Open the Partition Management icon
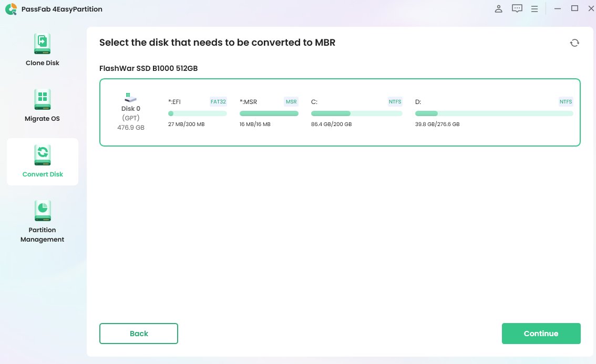Viewport: 596px width, 364px height. 42,211
